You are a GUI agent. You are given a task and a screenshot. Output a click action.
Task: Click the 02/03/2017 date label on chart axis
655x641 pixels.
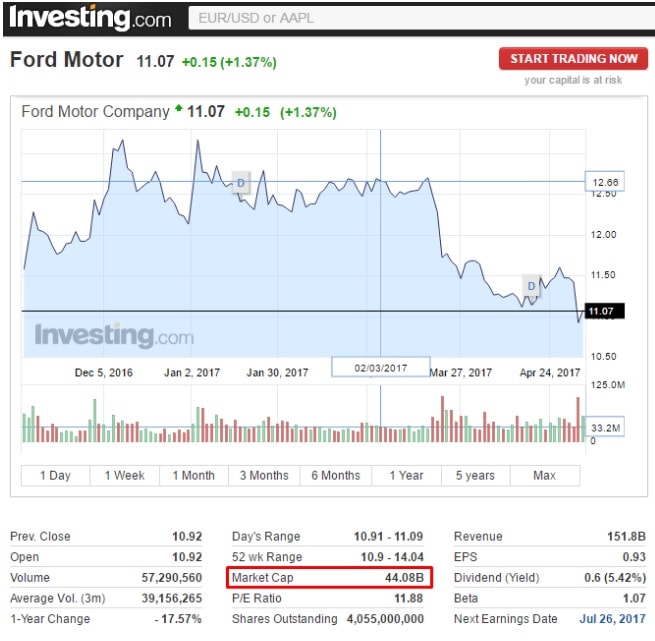381,368
